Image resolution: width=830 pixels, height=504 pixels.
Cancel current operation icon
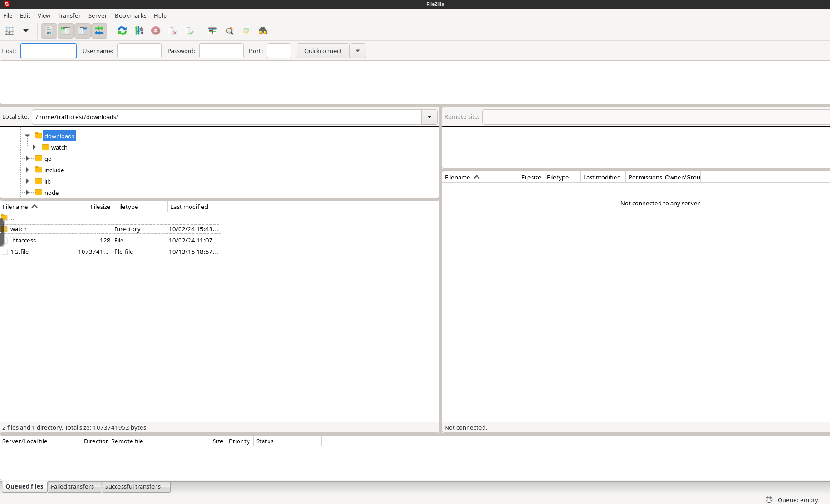click(x=156, y=31)
